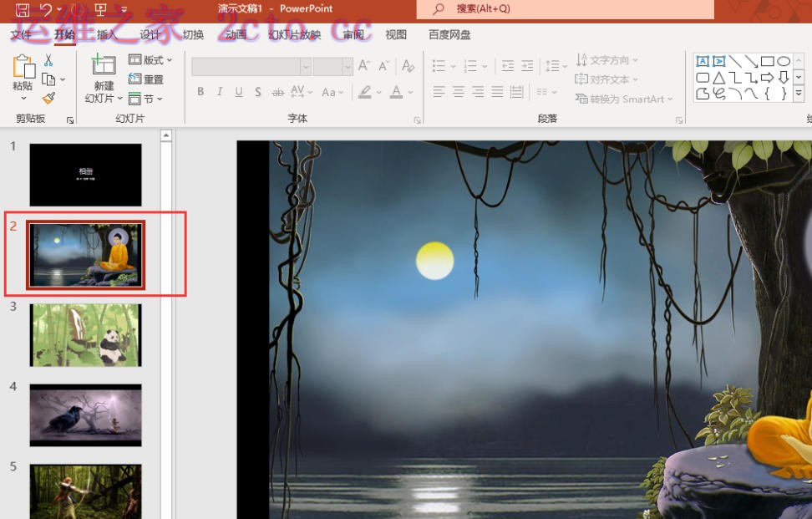Select slide 3 panda thumbnail
This screenshot has height=519, width=812.
point(85,335)
